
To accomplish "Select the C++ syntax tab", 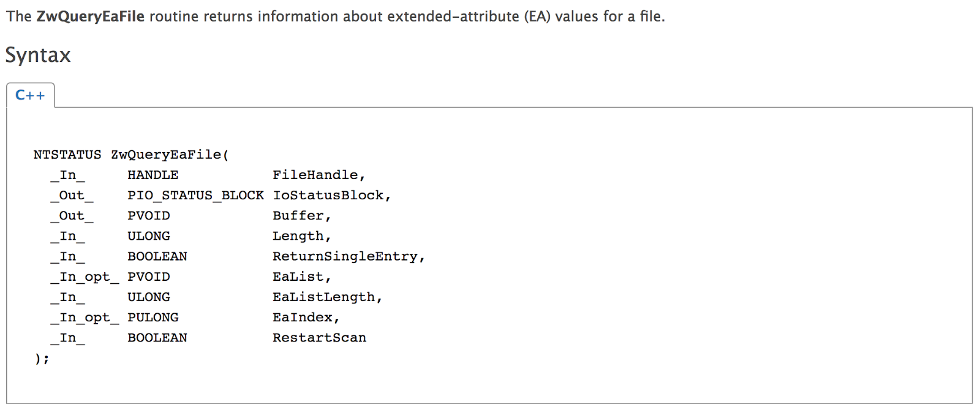I will tap(30, 96).
